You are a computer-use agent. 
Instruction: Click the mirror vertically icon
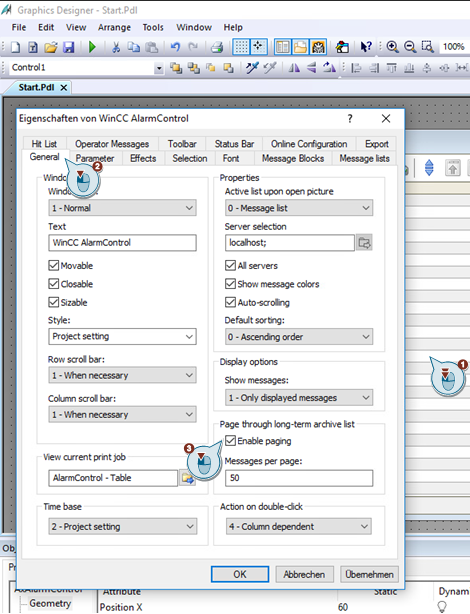[x=312, y=68]
